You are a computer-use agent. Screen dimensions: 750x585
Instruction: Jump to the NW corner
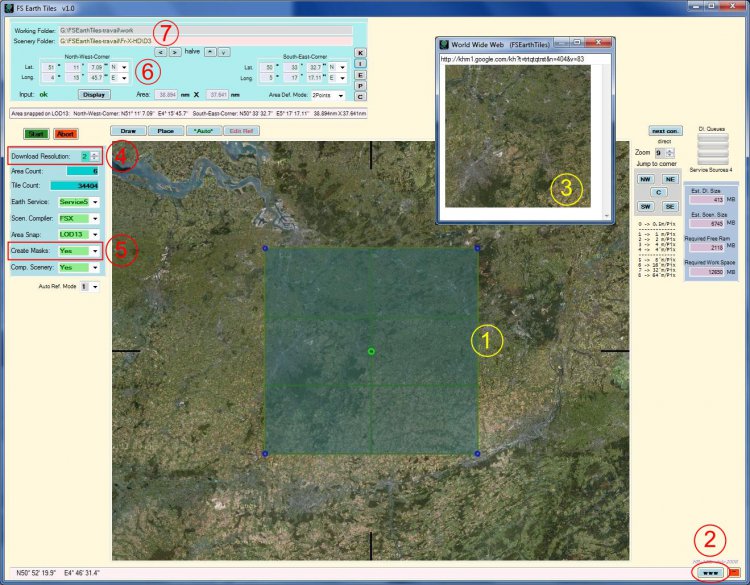[x=645, y=179]
